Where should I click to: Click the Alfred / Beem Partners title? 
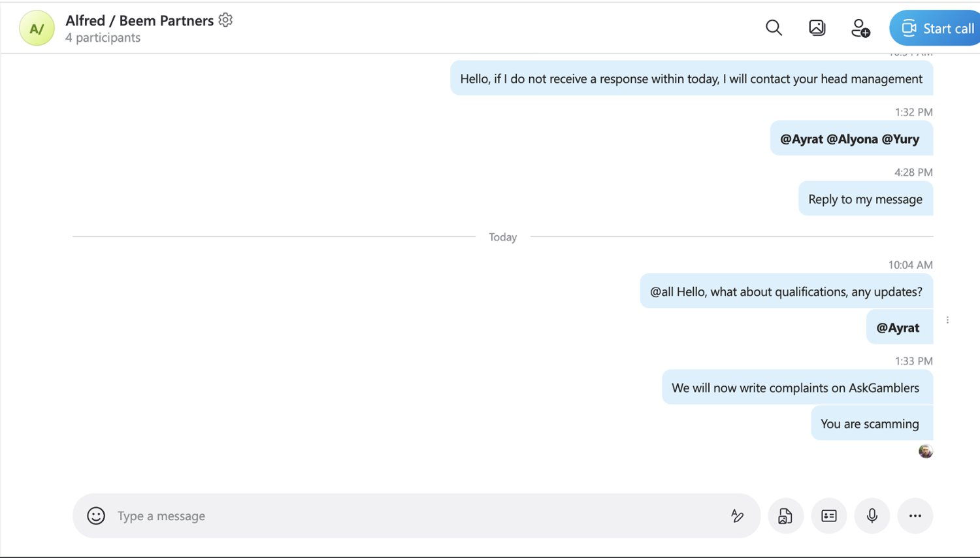(139, 20)
